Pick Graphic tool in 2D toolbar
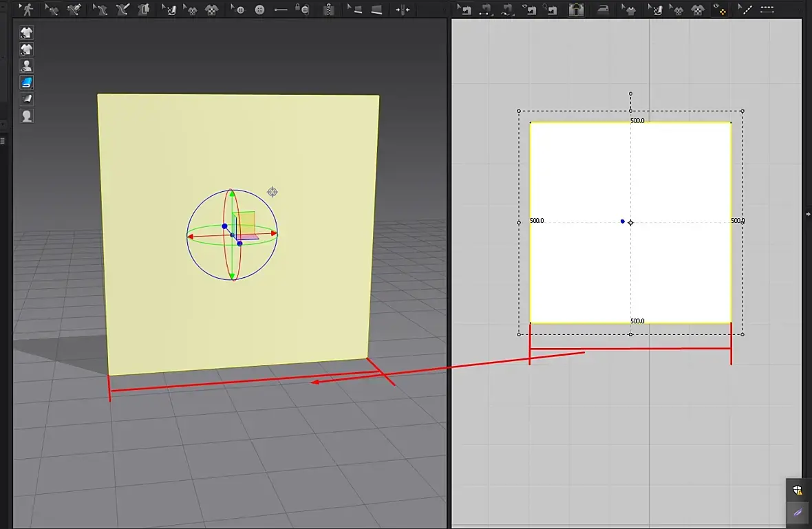This screenshot has height=529, width=812. pyautogui.click(x=698, y=10)
